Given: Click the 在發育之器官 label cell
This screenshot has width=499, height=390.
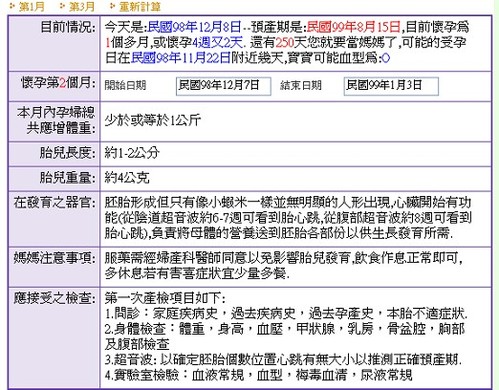Looking at the screenshot, I should 54,219.
